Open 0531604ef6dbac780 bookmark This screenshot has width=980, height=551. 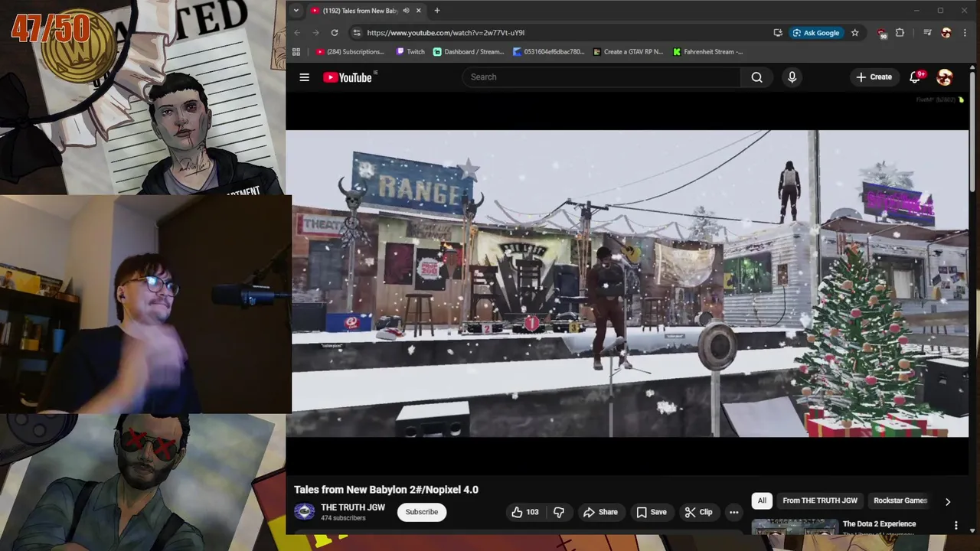549,52
